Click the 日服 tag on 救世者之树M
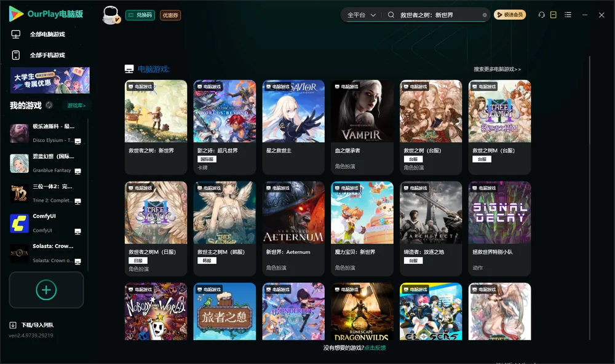Image resolution: width=615 pixels, height=364 pixels. click(138, 261)
